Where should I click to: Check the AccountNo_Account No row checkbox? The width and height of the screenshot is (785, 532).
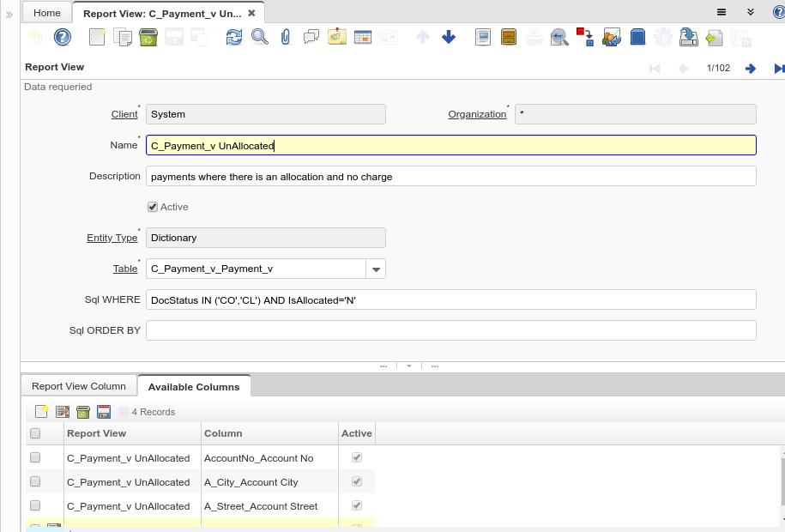point(36,457)
